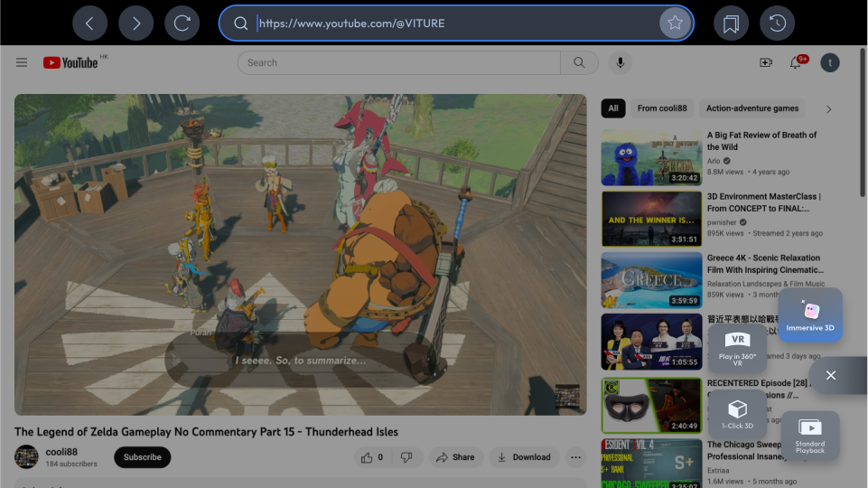Reload the page with the refresh icon
The width and height of the screenshot is (868, 488).
click(x=182, y=23)
